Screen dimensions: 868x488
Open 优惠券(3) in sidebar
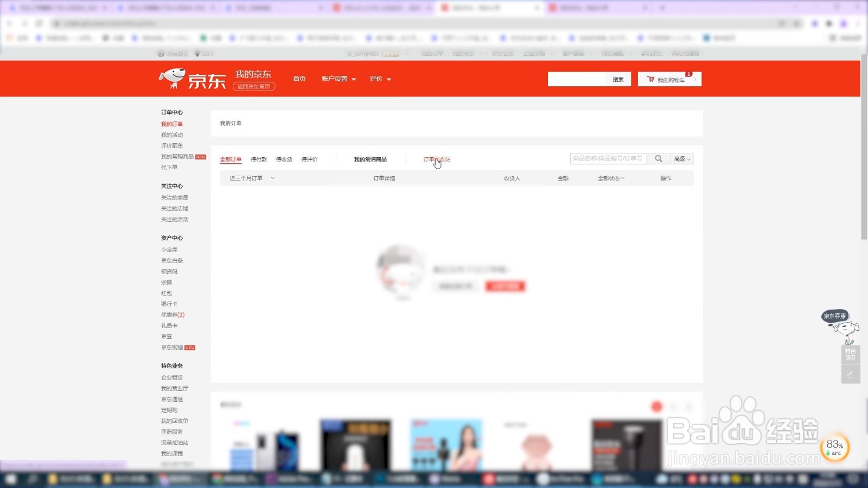click(x=173, y=315)
